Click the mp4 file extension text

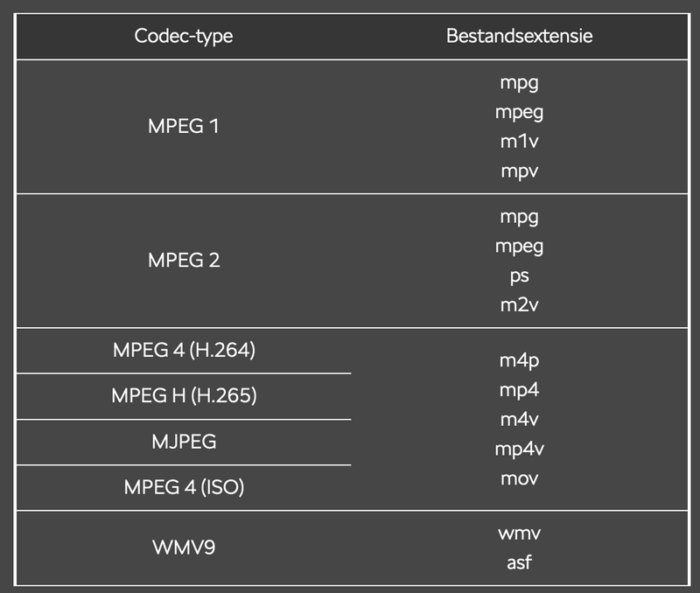[x=519, y=389]
